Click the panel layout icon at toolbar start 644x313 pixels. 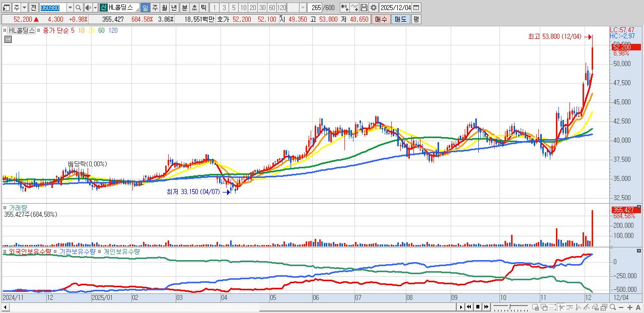click(6, 8)
